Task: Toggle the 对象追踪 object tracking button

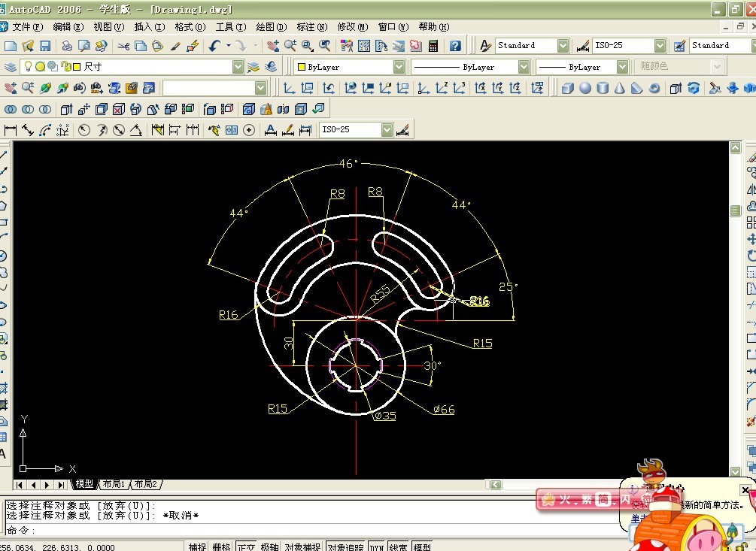Action: pos(345,546)
